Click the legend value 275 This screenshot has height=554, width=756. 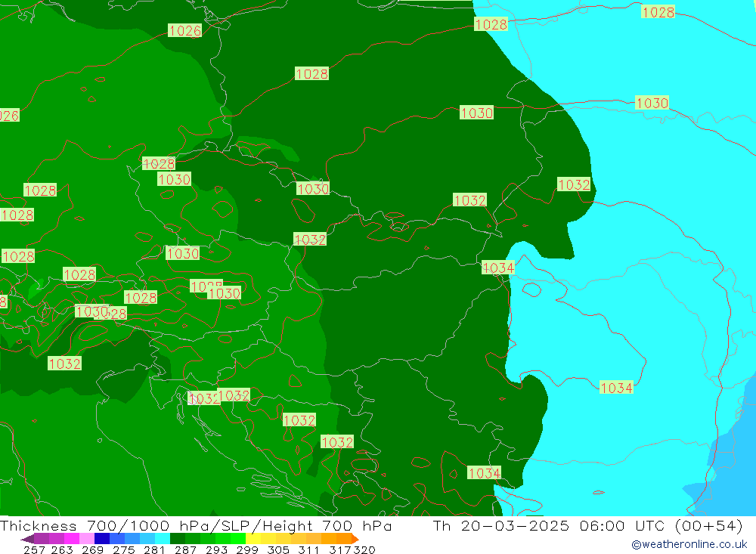[123, 549]
